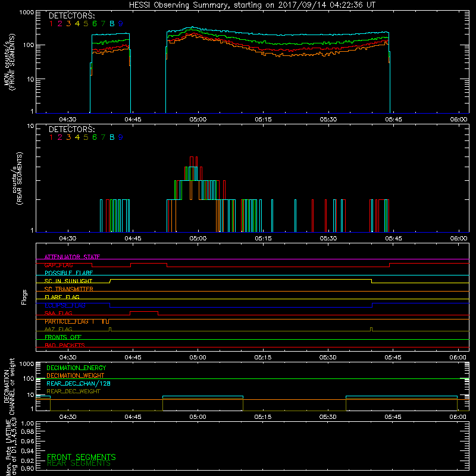476x476 pixels.
Task: Click the 100 tick on decimation axis
Action: 29,378
